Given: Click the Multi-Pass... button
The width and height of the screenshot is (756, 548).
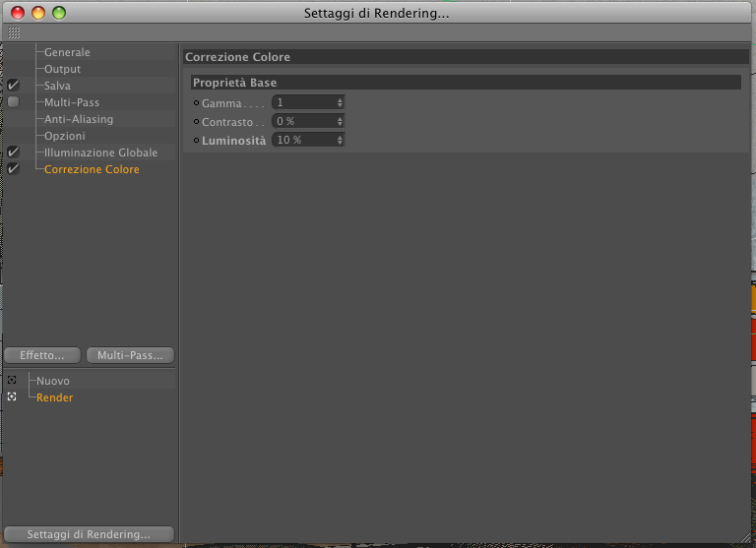Looking at the screenshot, I should click(130, 355).
